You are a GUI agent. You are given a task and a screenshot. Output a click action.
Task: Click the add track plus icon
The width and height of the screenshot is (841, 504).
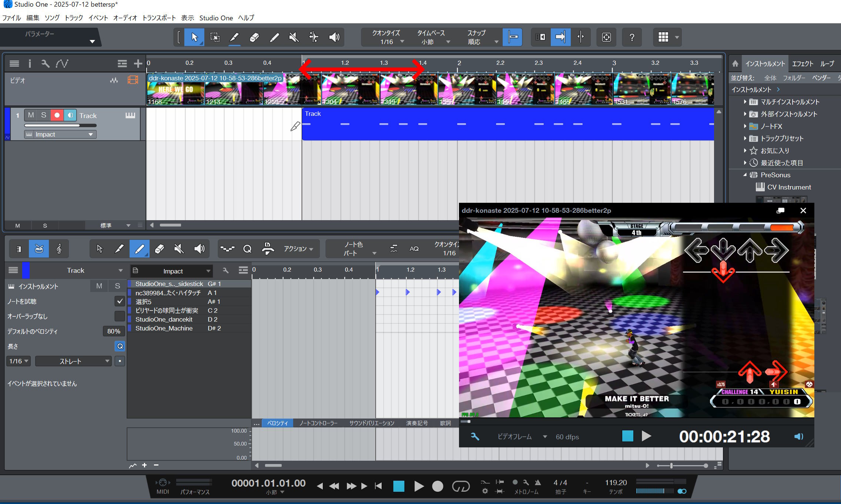click(138, 64)
